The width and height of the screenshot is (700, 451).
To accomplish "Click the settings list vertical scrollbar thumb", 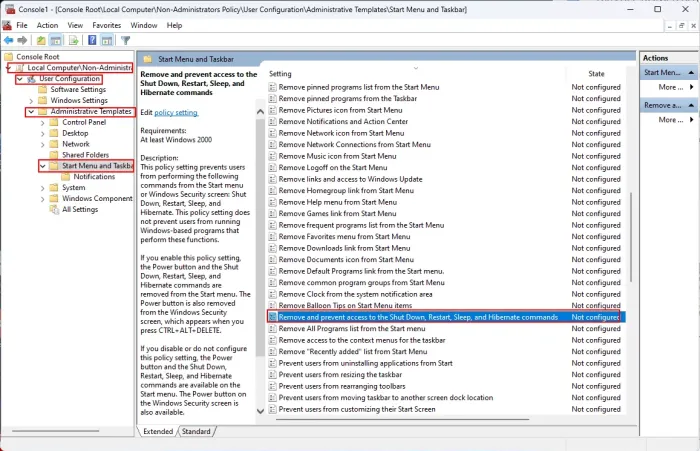I will pos(631,237).
